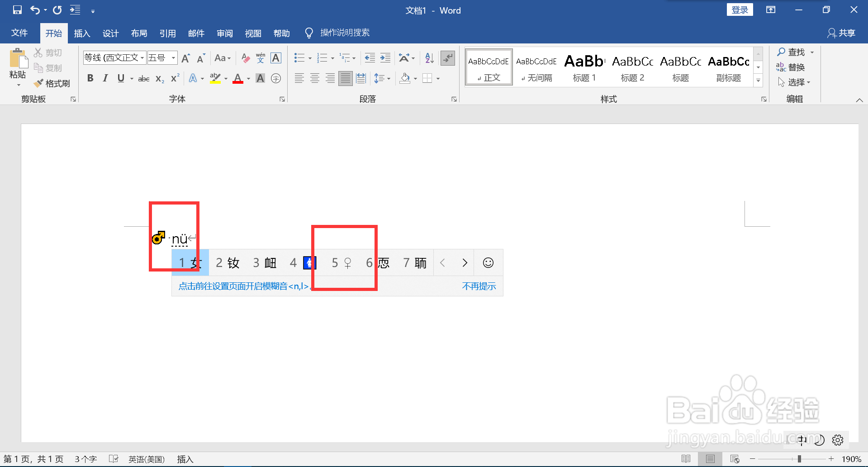Open the 选择 select dropdown
The width and height of the screenshot is (868, 467).
(794, 82)
